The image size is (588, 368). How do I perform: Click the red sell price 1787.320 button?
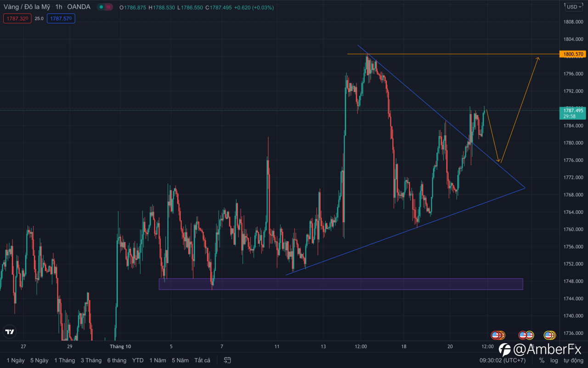[17, 18]
